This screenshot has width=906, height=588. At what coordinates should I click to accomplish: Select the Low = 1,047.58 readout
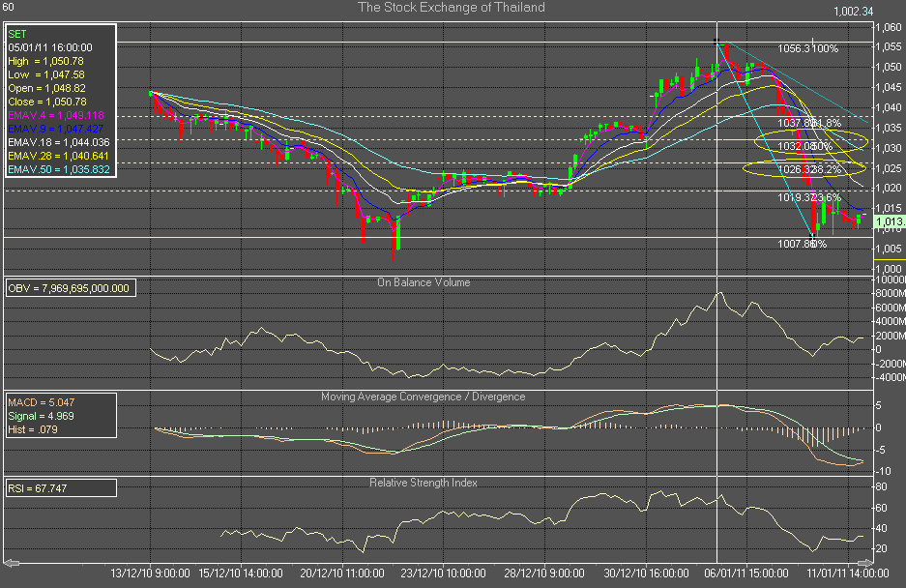pyautogui.click(x=46, y=74)
